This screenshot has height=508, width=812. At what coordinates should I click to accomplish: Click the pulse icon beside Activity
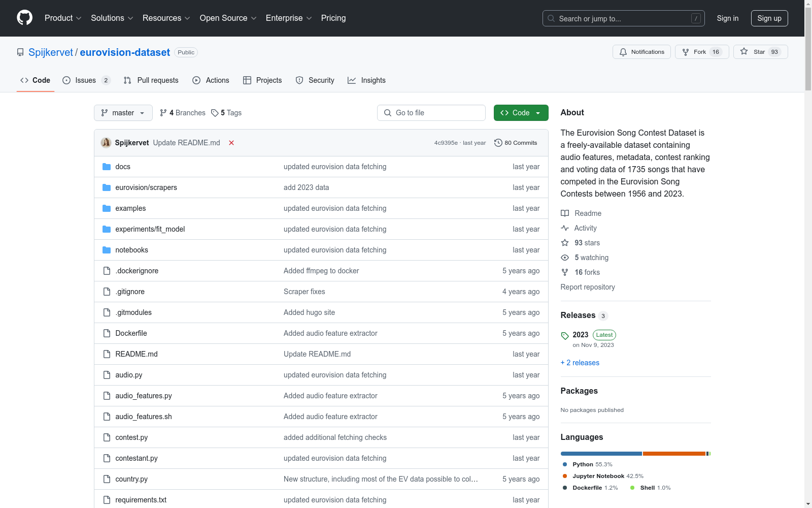(565, 228)
